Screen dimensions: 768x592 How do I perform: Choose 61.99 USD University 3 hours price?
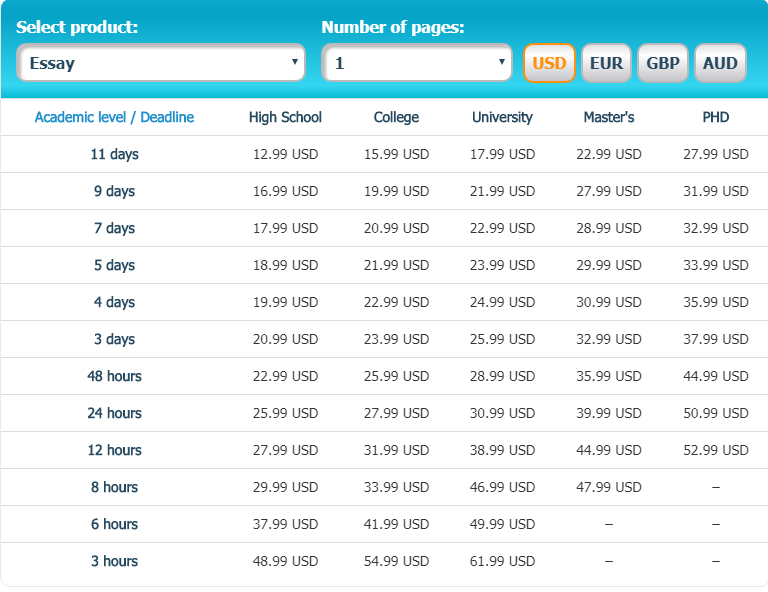point(502,561)
